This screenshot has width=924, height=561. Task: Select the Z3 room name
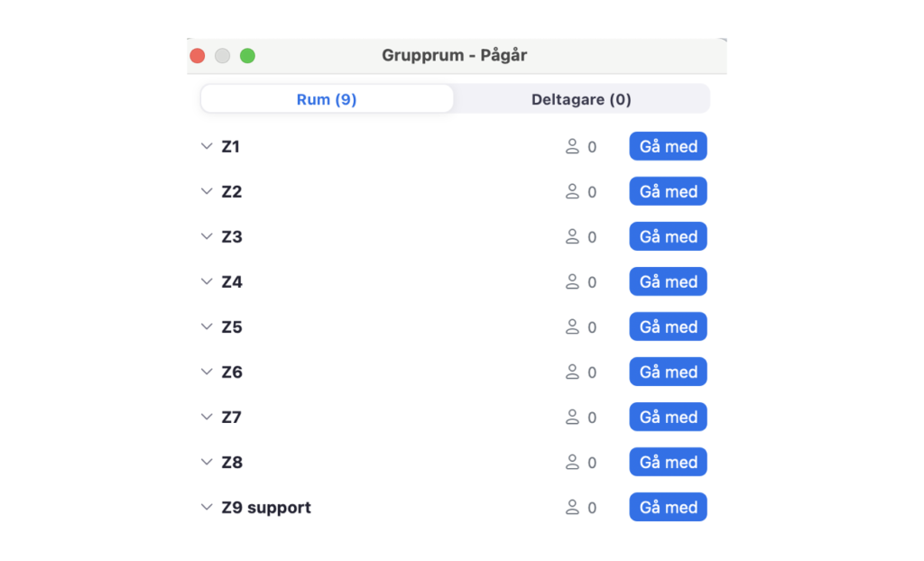[x=232, y=236]
